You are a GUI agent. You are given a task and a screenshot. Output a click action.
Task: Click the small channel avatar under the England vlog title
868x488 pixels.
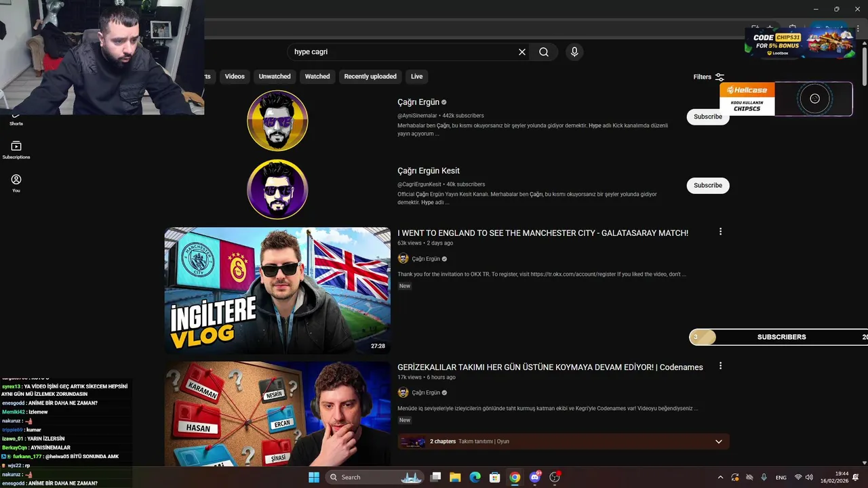[403, 259]
